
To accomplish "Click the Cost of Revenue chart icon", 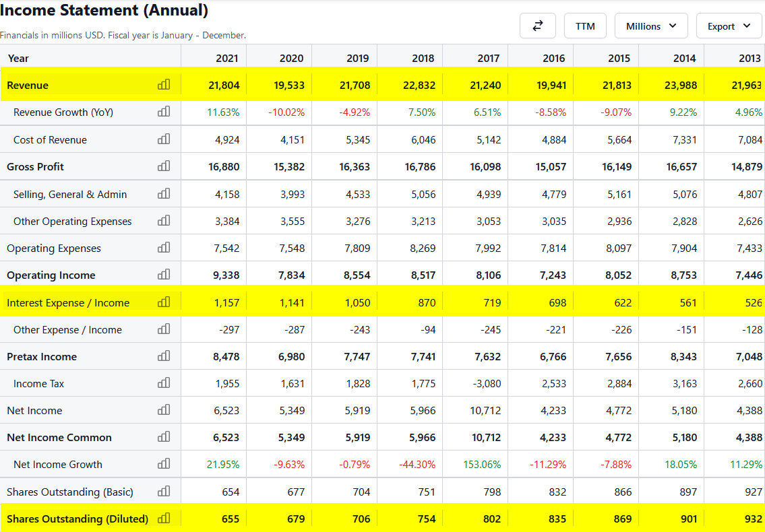I will point(164,139).
